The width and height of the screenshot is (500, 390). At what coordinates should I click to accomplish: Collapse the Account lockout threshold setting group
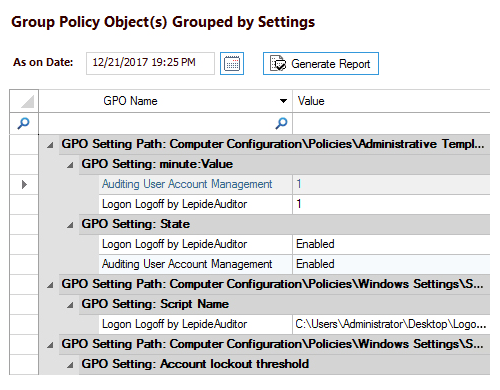click(x=70, y=365)
